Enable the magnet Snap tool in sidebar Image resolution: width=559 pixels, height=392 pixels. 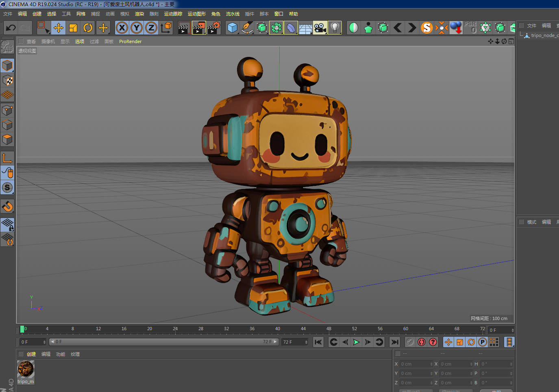pyautogui.click(x=7, y=207)
